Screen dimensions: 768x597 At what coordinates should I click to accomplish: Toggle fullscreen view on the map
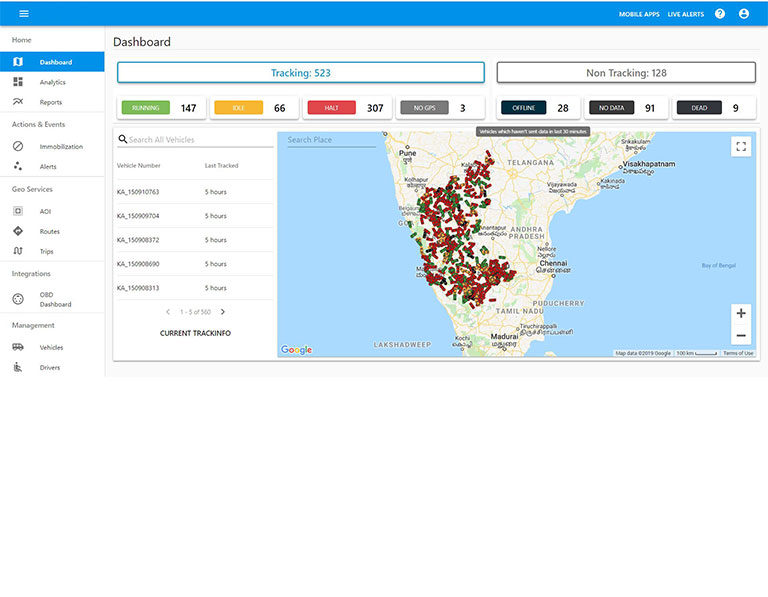[741, 147]
